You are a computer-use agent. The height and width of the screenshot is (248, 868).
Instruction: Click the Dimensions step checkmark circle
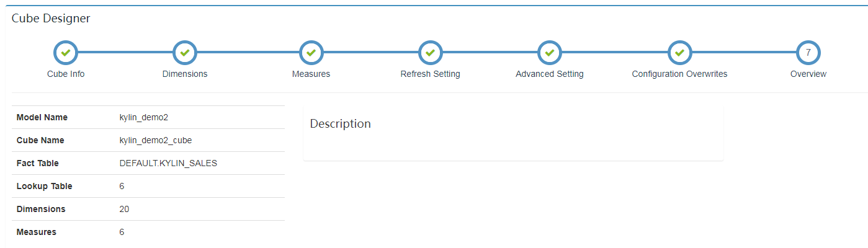pos(185,53)
